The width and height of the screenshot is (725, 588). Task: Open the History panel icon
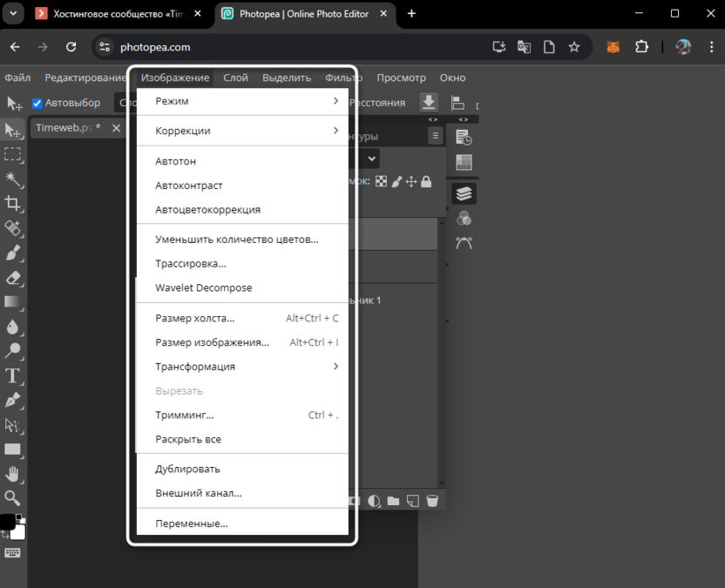coord(464,138)
